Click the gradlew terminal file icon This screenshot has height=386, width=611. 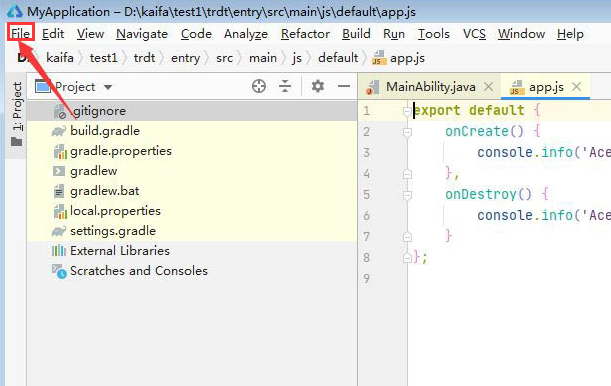(59, 171)
